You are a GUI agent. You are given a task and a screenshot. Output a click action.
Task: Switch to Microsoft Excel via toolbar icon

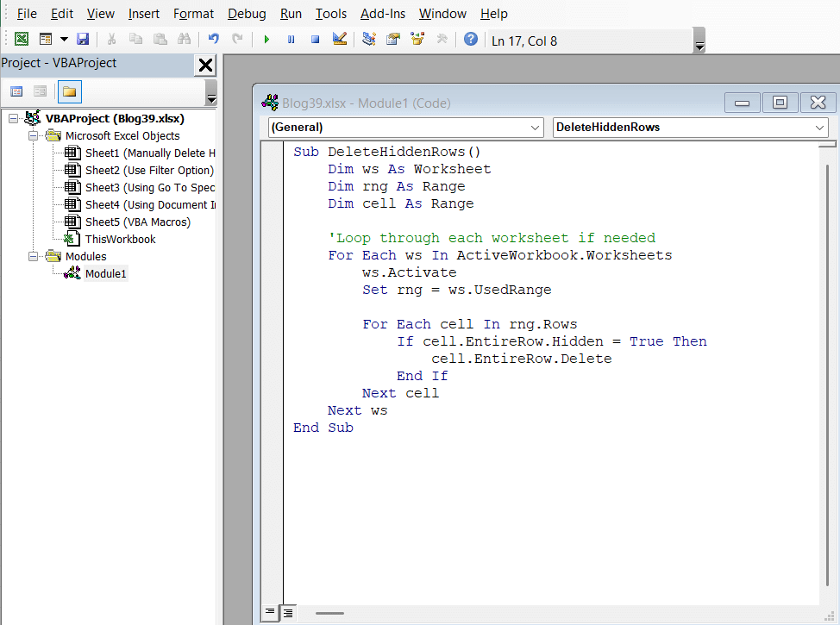[21, 39]
